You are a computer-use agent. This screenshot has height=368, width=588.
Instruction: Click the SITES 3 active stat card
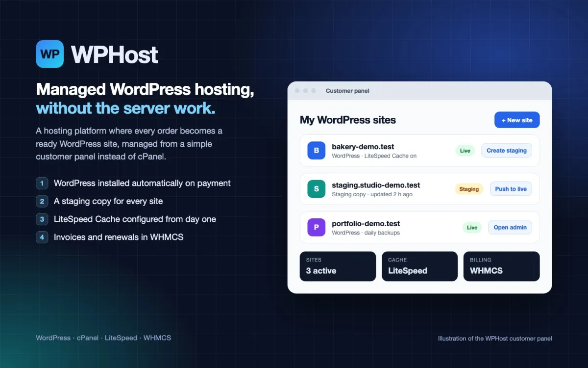pos(338,266)
